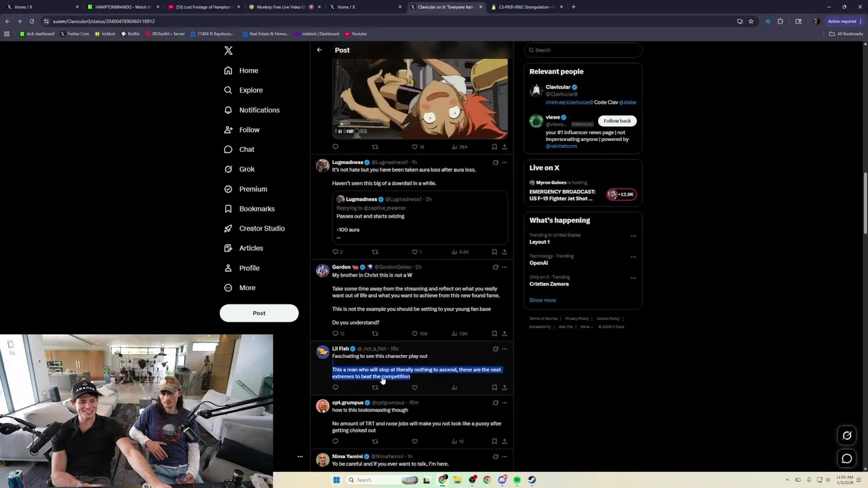The width and height of the screenshot is (868, 488).
Task: Open Bookmarks in the sidebar
Action: coord(250,209)
